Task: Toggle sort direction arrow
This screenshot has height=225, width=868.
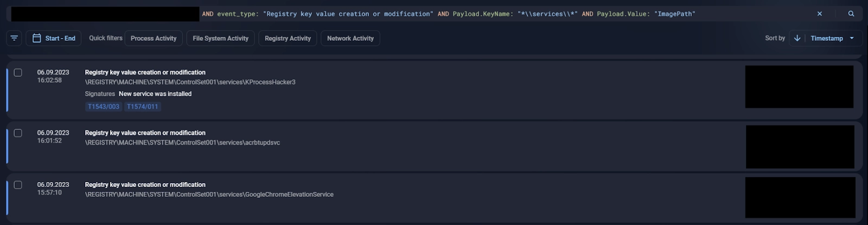Action: [797, 38]
